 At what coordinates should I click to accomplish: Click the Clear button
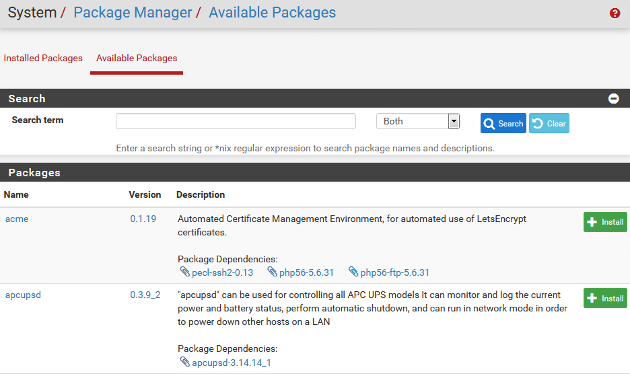(549, 123)
